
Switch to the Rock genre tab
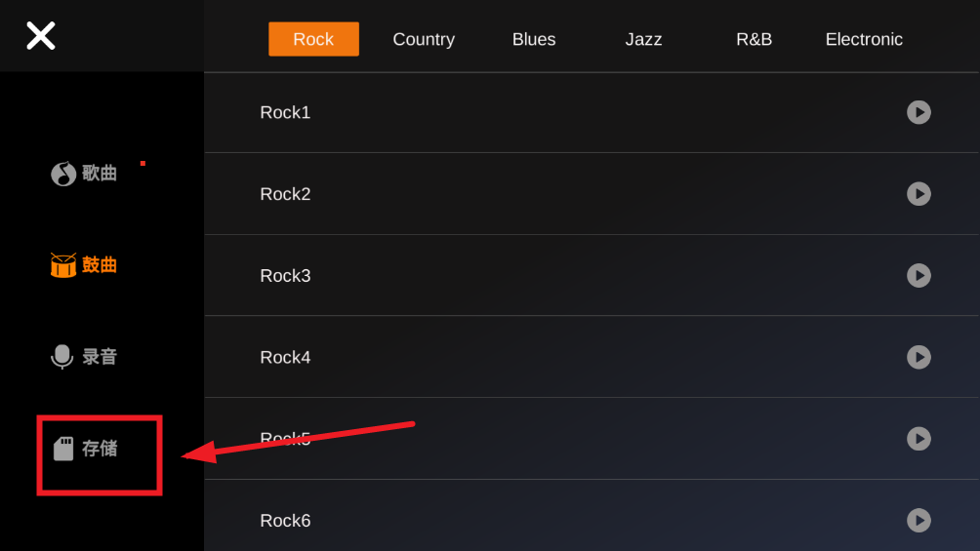[313, 39]
